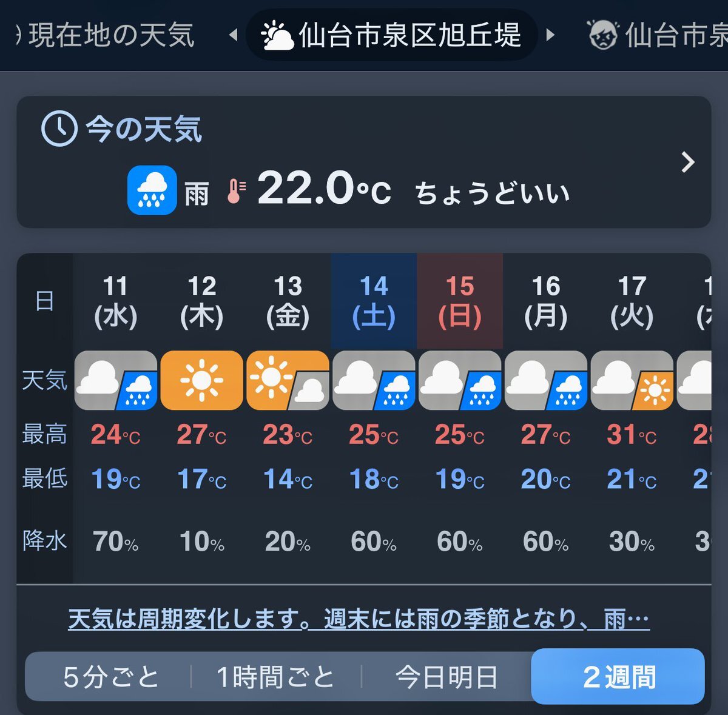Open the 天気は周期変化します forecast comment link
Viewport: 728px width, 715px height.
coord(359,619)
